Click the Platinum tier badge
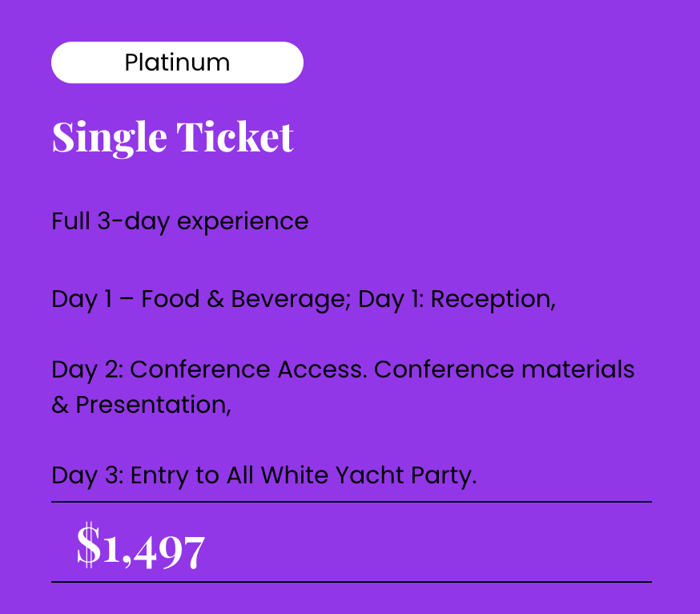 pyautogui.click(x=177, y=63)
